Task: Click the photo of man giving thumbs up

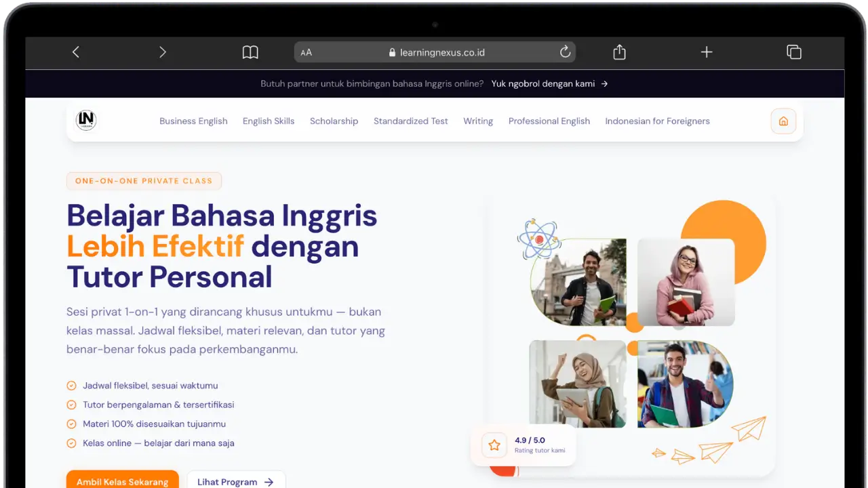Action: click(x=686, y=384)
